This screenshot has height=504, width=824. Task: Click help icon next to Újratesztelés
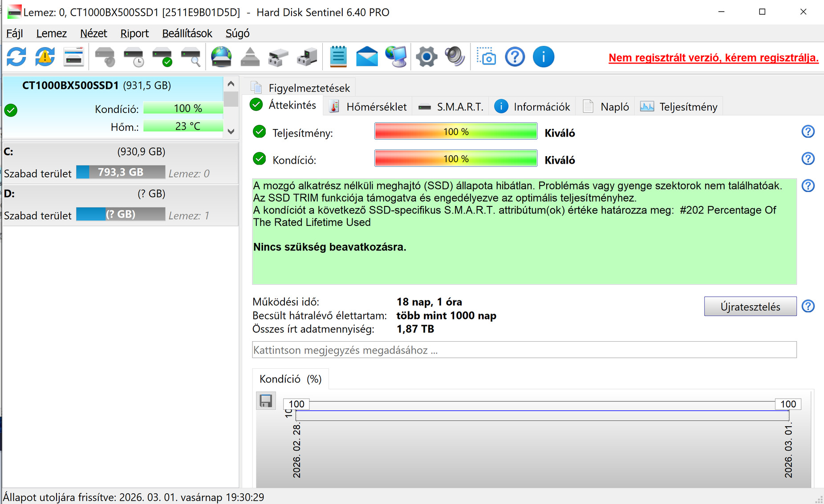click(808, 306)
